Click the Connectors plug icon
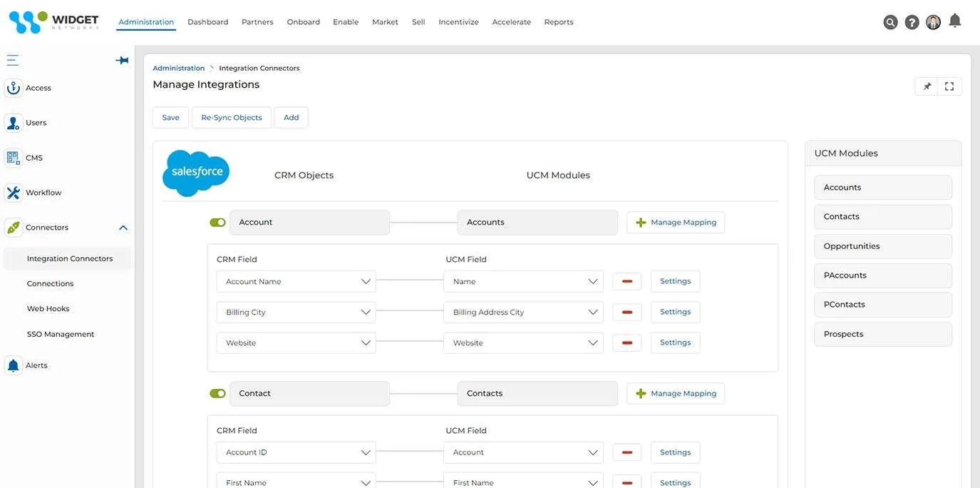The image size is (980, 488). click(x=13, y=228)
